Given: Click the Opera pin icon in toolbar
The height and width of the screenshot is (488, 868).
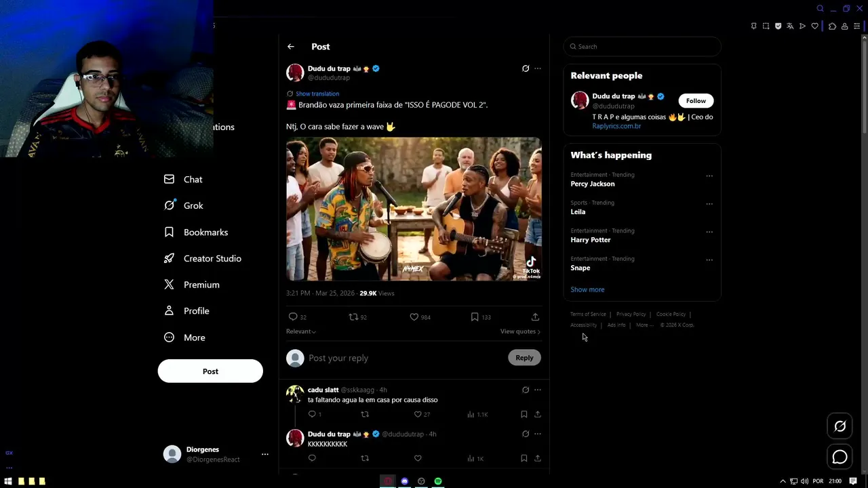Looking at the screenshot, I should tap(753, 26).
